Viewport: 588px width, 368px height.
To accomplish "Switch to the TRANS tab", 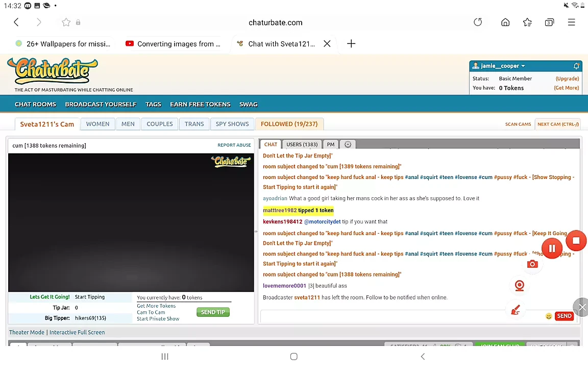I will [x=194, y=124].
